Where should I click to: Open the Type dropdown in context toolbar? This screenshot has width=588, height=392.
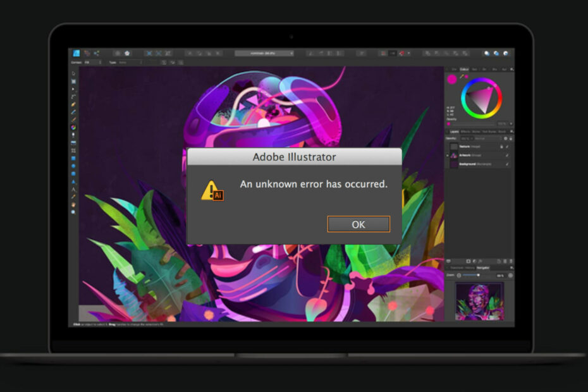(x=130, y=62)
